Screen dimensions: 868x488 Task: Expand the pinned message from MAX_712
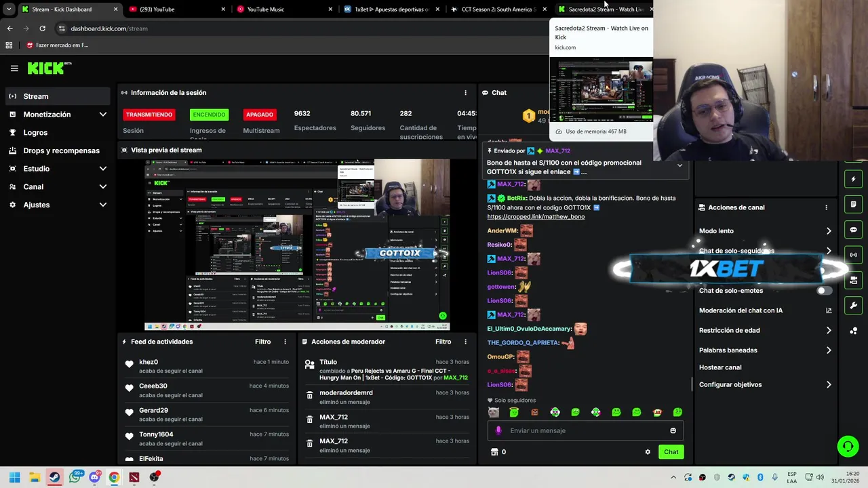coord(679,165)
